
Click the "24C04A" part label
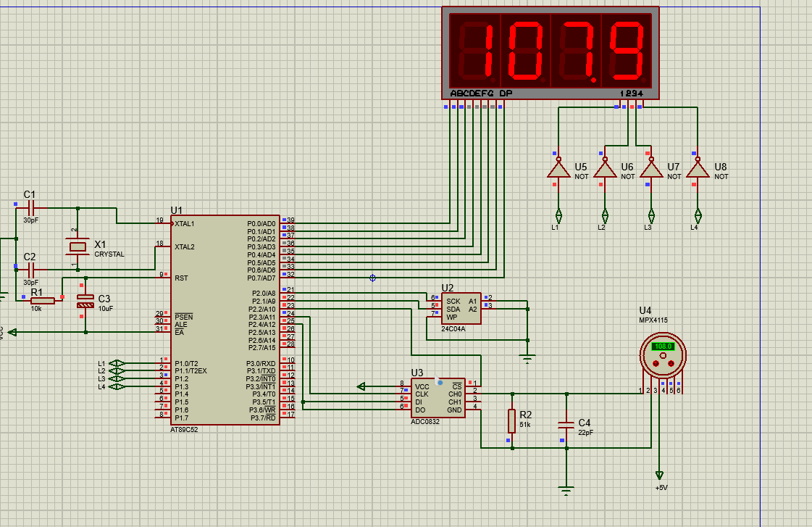(x=453, y=328)
